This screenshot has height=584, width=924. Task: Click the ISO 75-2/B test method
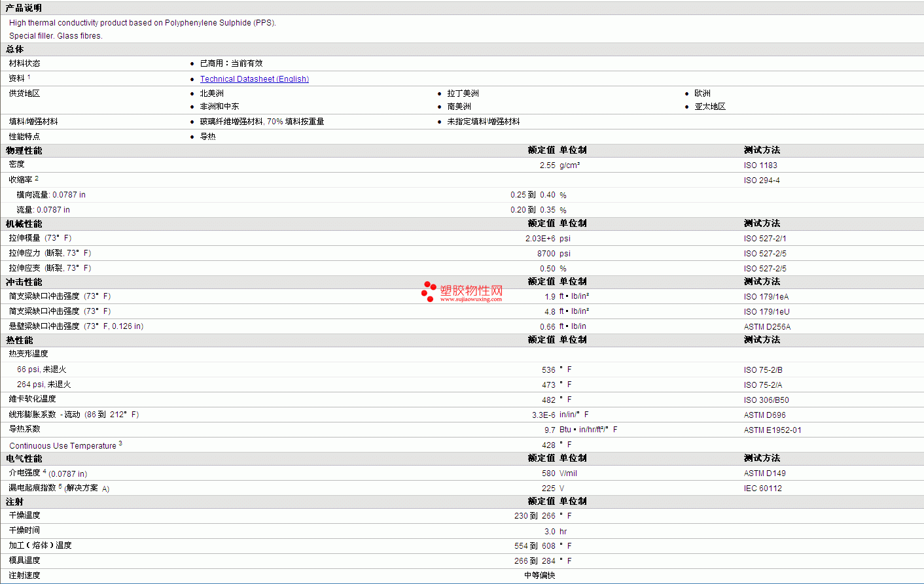pyautogui.click(x=763, y=370)
